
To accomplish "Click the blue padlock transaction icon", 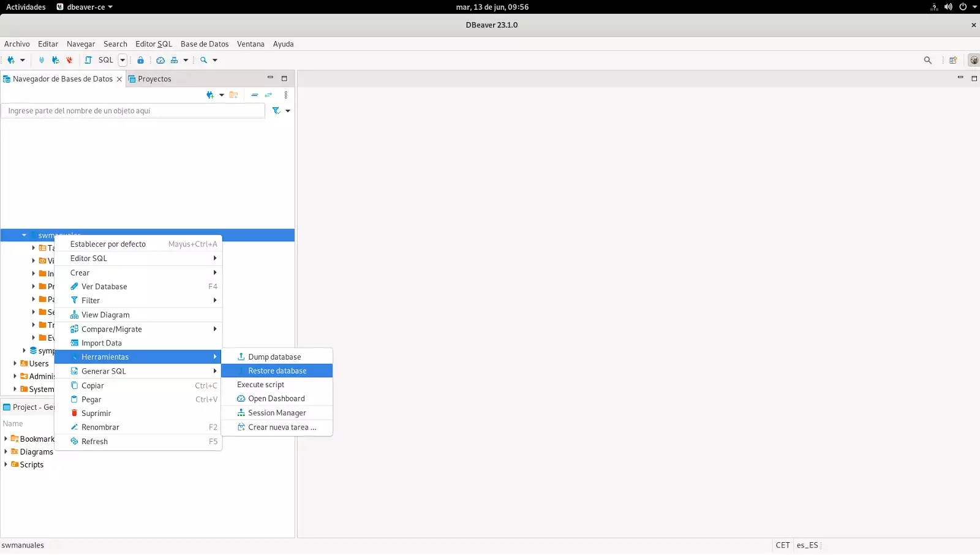I will pyautogui.click(x=140, y=60).
